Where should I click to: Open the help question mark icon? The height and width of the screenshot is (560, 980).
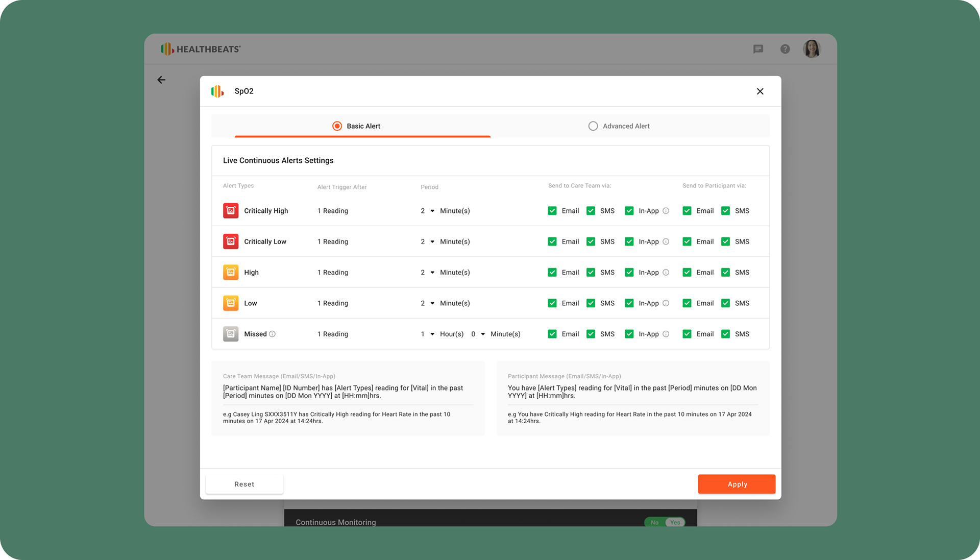[785, 49]
